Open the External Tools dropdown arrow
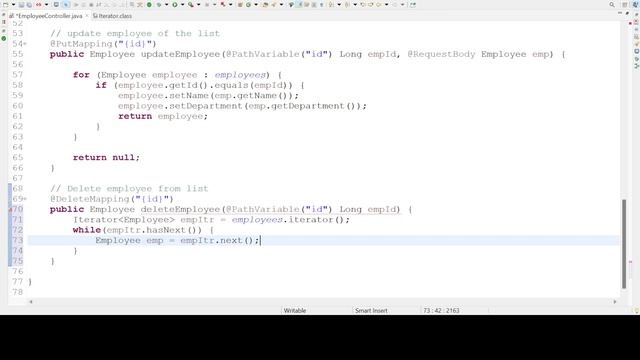This screenshot has height=360, width=640. point(231,4)
